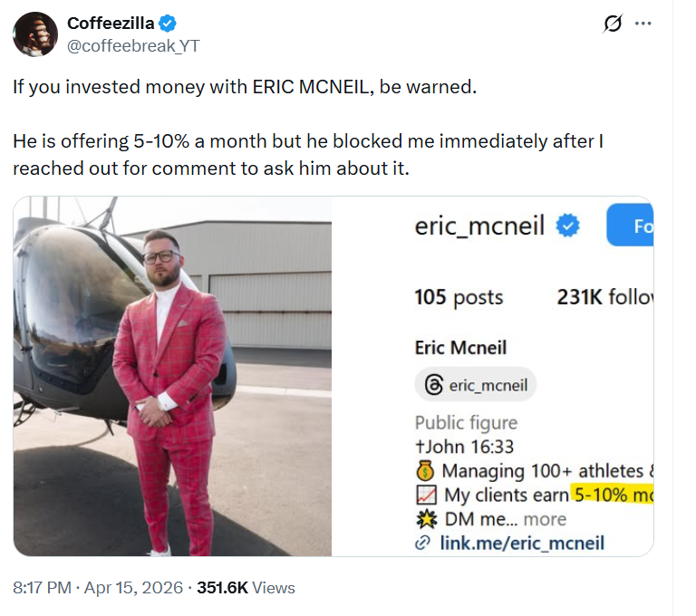Open the Coffeezilla display name link
The width and height of the screenshot is (696, 616).
point(111,24)
